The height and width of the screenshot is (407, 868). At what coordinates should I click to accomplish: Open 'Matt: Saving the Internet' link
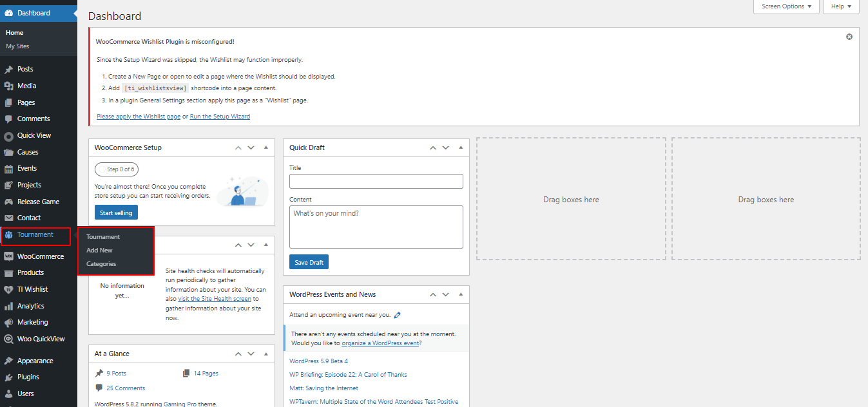coord(323,388)
